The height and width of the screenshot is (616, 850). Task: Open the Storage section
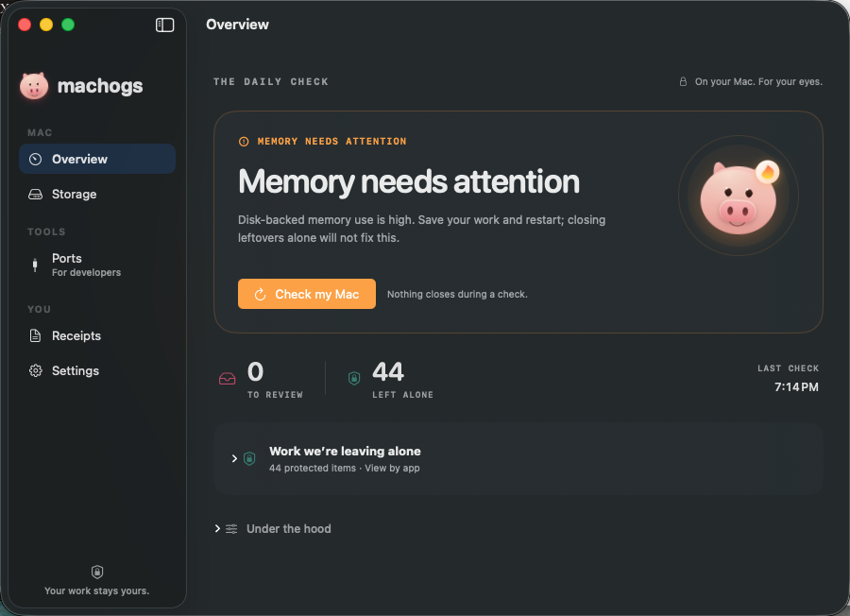pyautogui.click(x=97, y=194)
